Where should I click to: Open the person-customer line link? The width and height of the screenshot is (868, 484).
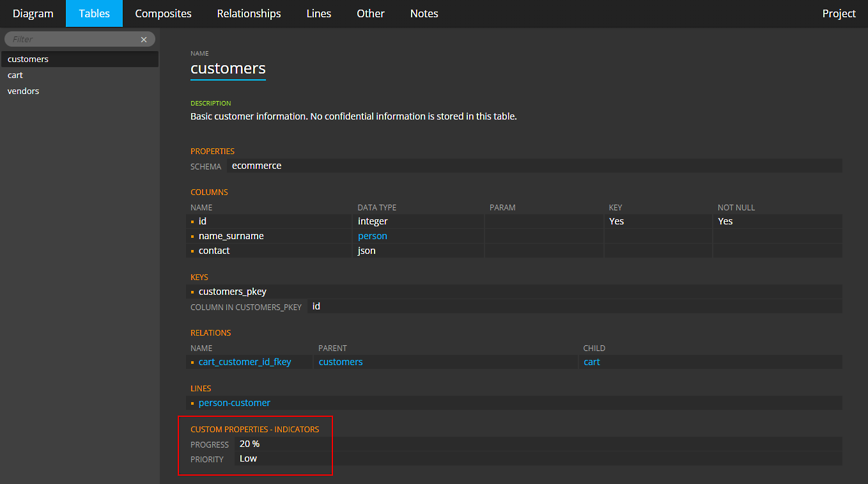point(235,403)
